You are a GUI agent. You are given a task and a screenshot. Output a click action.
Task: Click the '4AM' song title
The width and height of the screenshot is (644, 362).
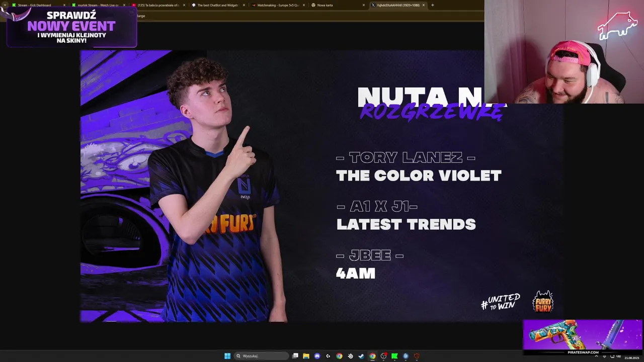pos(356,273)
